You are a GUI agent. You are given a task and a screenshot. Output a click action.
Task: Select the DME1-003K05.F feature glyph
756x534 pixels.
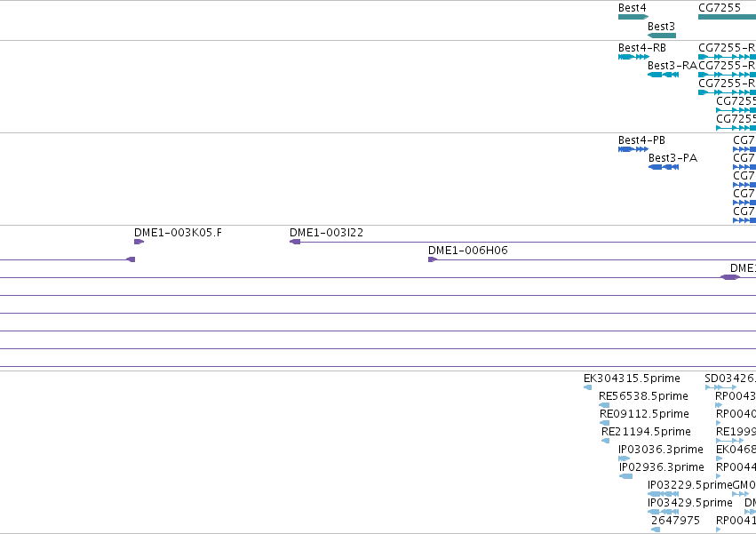pyautogui.click(x=139, y=242)
